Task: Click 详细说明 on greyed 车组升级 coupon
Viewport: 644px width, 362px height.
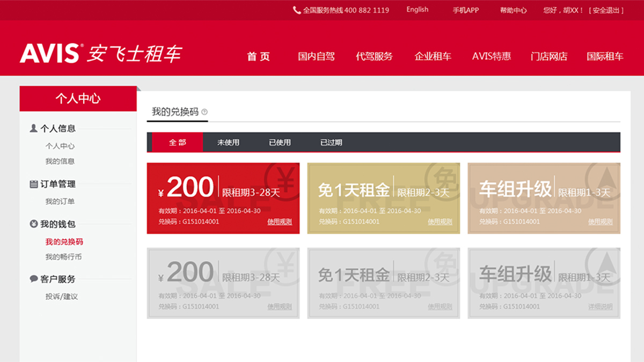Action: pyautogui.click(x=600, y=307)
